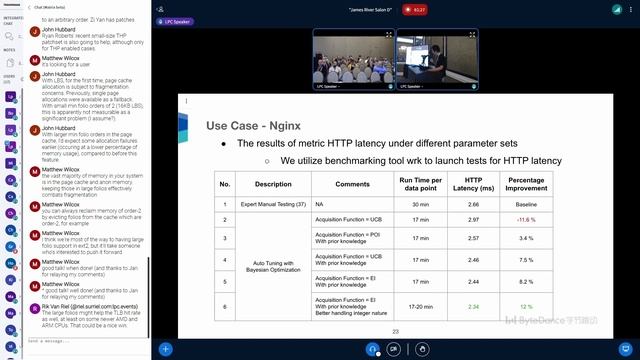Click the red '-11.6 %' value
This screenshot has height=360, width=640.
(526, 220)
